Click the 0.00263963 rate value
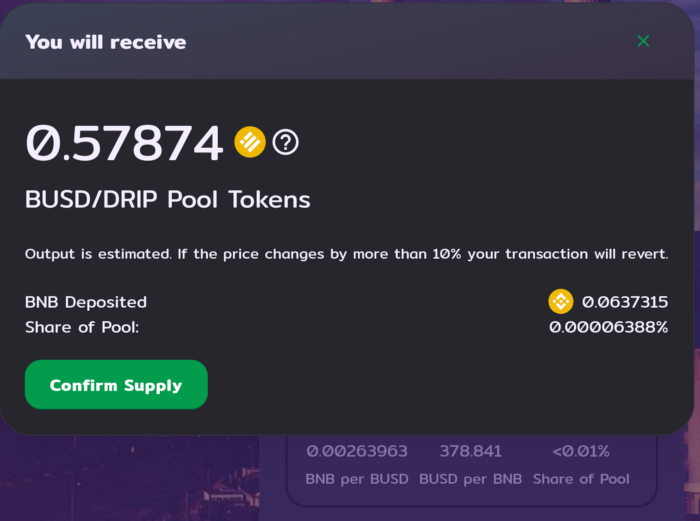Image resolution: width=700 pixels, height=521 pixels. tap(357, 451)
